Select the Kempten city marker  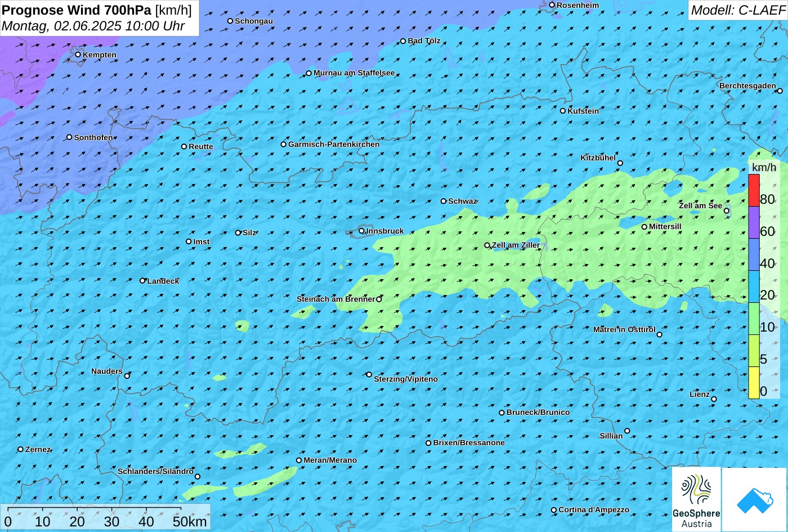pyautogui.click(x=78, y=55)
